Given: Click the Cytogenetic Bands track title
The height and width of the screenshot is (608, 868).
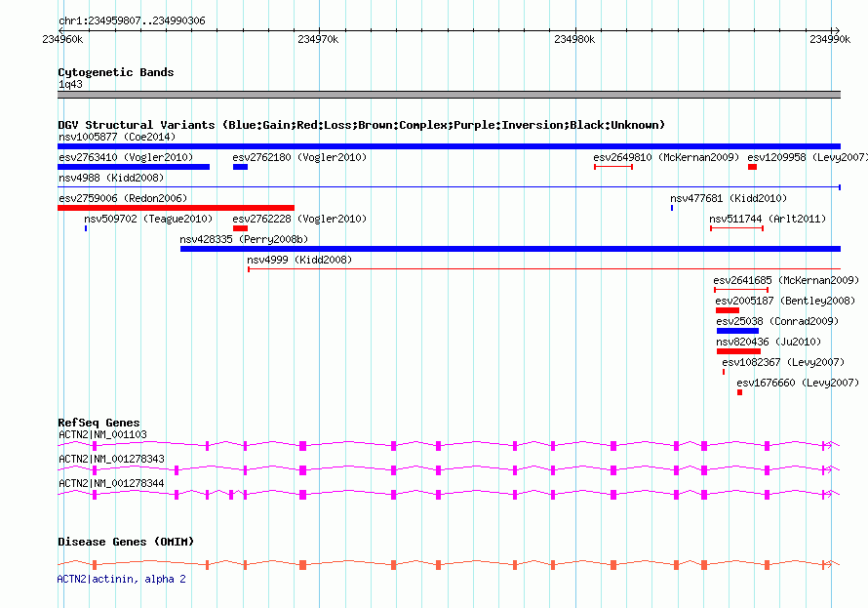Looking at the screenshot, I should click(116, 72).
